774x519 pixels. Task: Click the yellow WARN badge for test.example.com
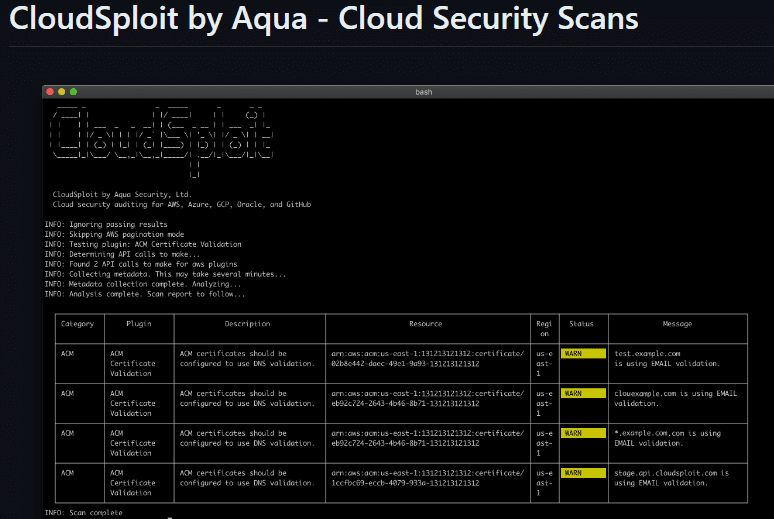coord(583,353)
